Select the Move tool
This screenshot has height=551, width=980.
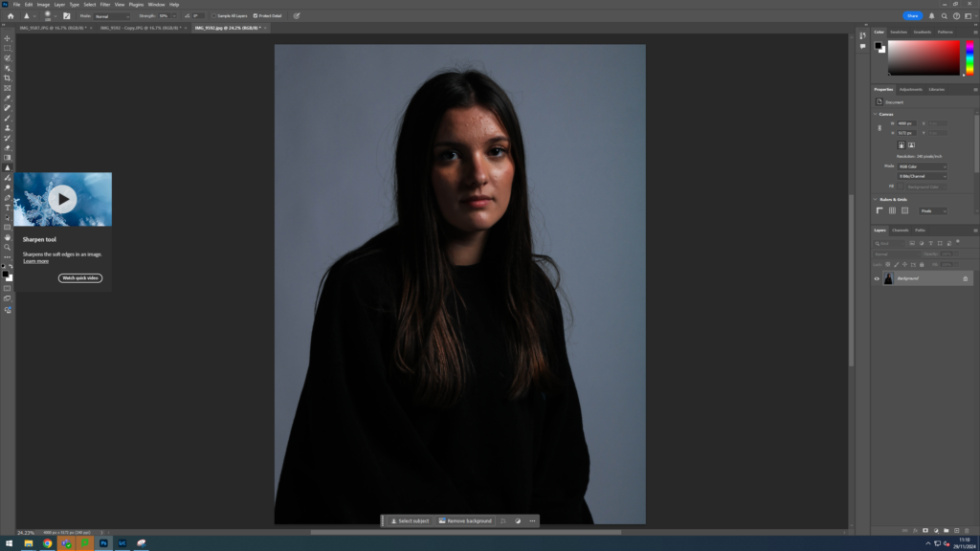pyautogui.click(x=8, y=38)
